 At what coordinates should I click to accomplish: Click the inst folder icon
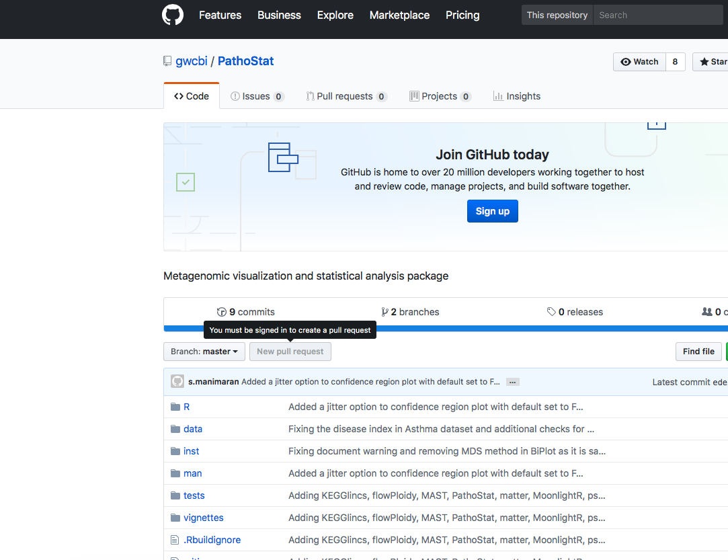pos(175,451)
